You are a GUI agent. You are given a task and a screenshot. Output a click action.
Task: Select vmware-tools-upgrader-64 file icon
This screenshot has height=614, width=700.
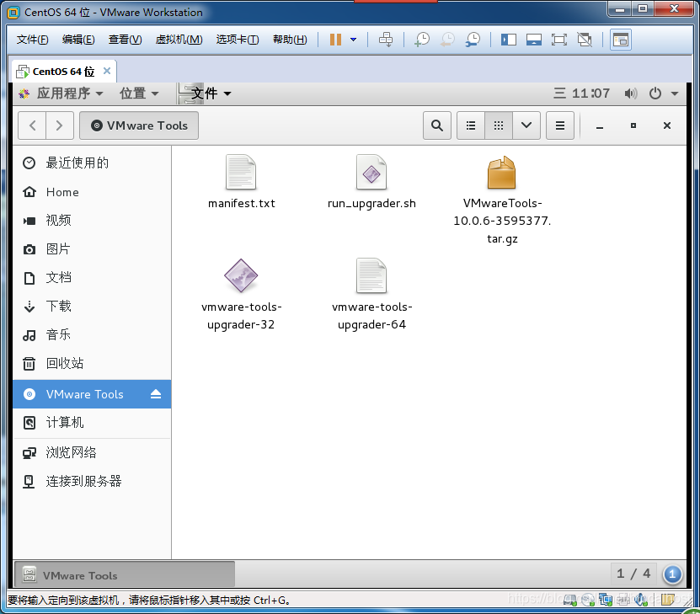click(371, 275)
